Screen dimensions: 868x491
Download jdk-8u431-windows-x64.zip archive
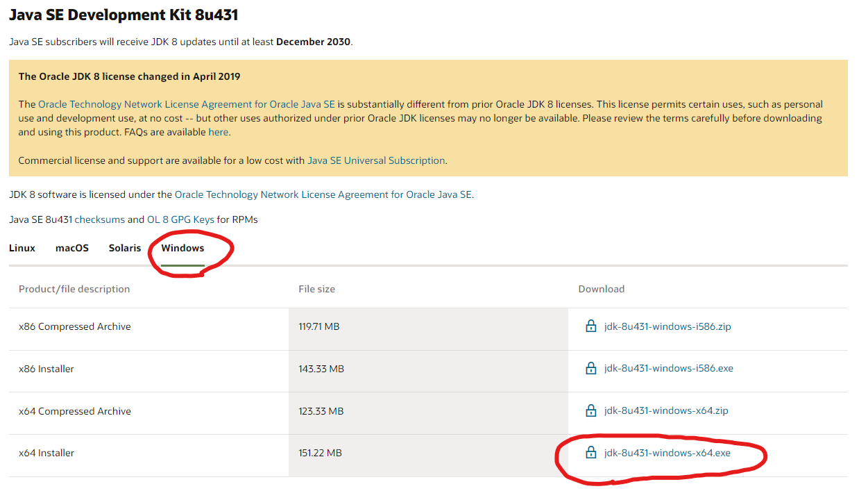coord(666,411)
